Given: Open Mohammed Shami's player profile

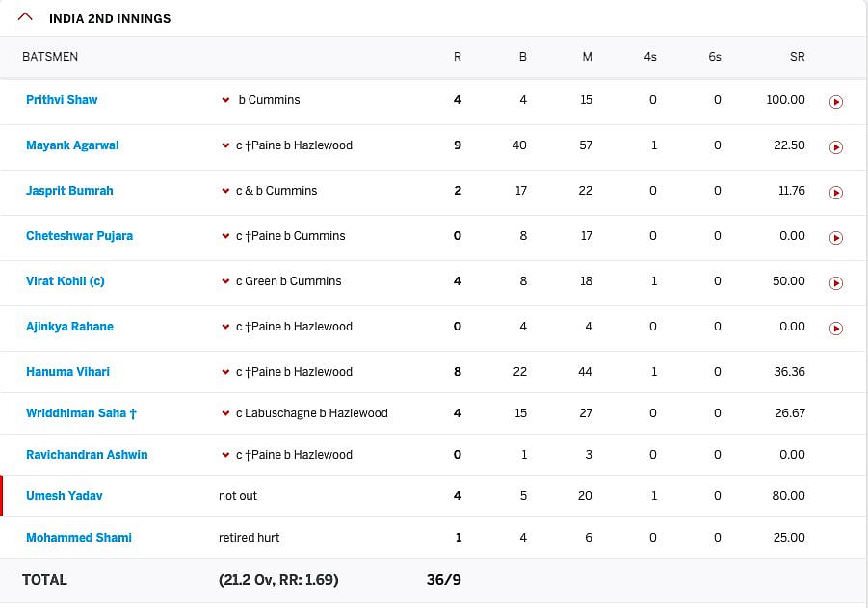Looking at the screenshot, I should tap(78, 537).
